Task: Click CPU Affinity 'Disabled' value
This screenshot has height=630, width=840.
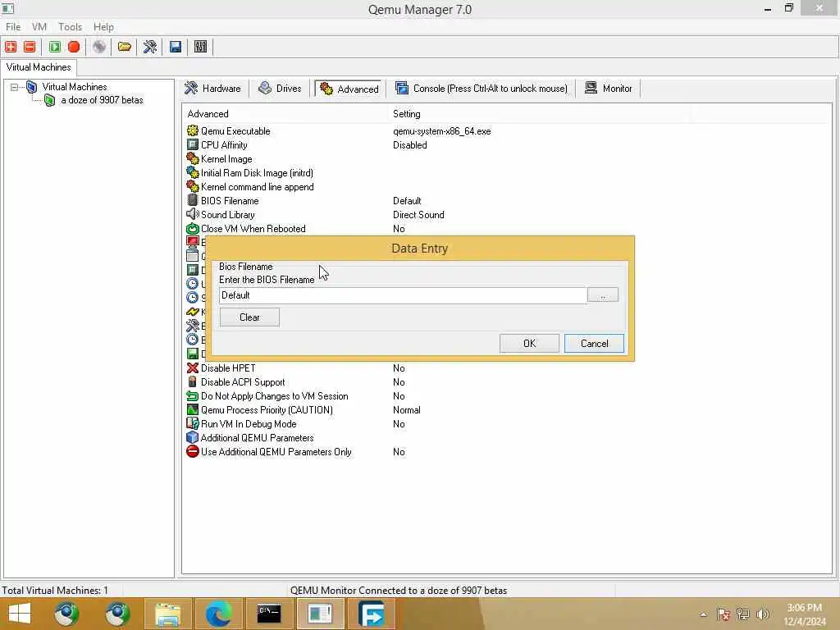Action: click(410, 145)
